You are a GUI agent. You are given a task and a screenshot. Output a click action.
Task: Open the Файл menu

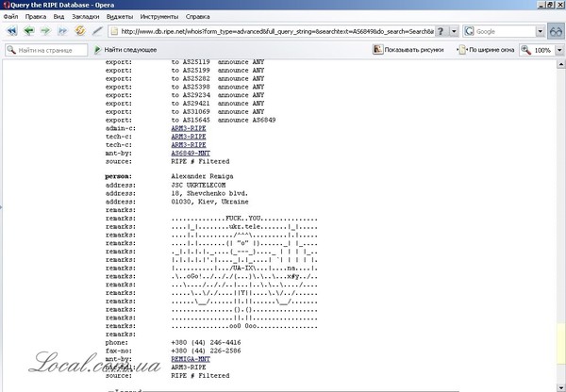click(x=10, y=17)
